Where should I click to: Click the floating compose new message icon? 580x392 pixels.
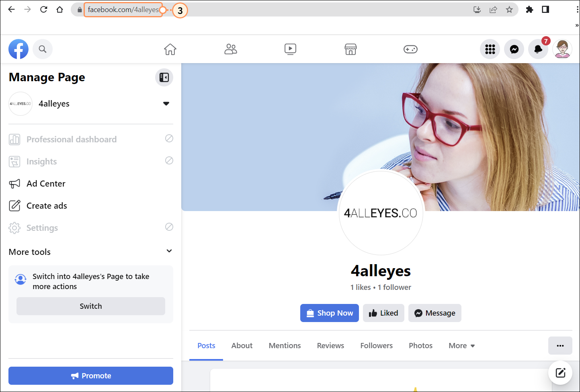(560, 373)
